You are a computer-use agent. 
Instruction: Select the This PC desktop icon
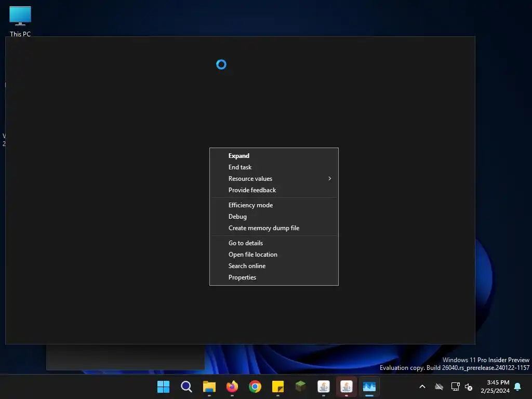[x=20, y=21]
